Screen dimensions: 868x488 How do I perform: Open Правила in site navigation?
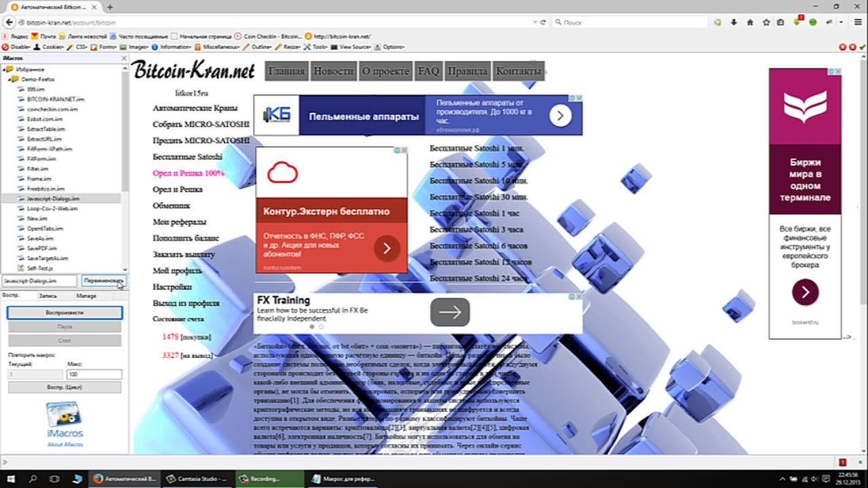[468, 70]
